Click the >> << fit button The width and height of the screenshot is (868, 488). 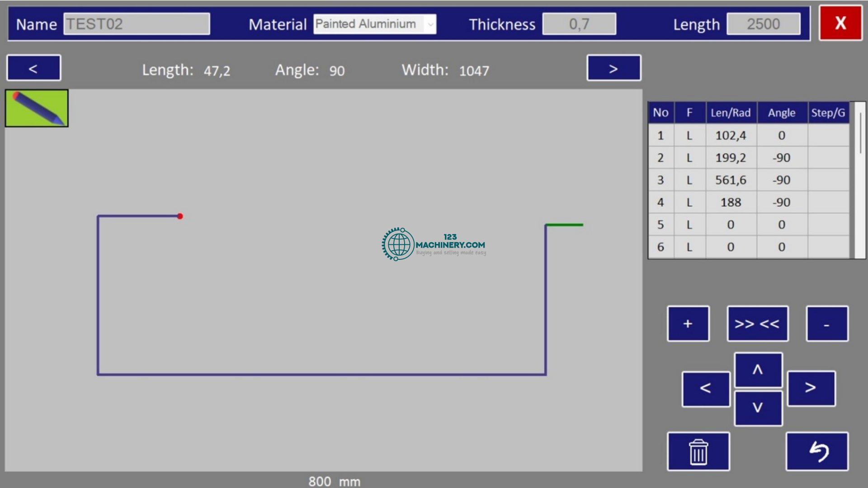(757, 324)
